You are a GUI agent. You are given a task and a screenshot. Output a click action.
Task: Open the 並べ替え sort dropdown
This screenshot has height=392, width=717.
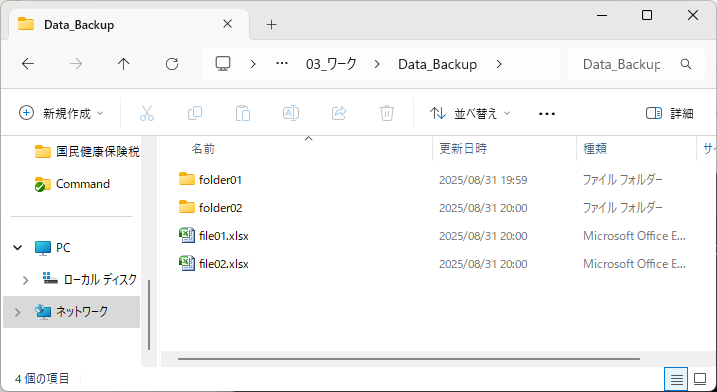pyautogui.click(x=470, y=113)
